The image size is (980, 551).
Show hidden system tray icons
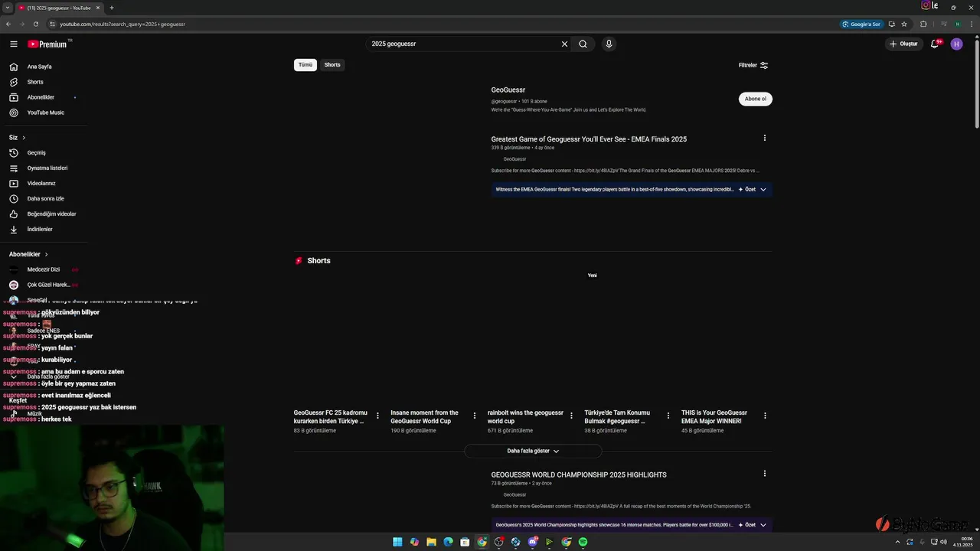(x=897, y=542)
